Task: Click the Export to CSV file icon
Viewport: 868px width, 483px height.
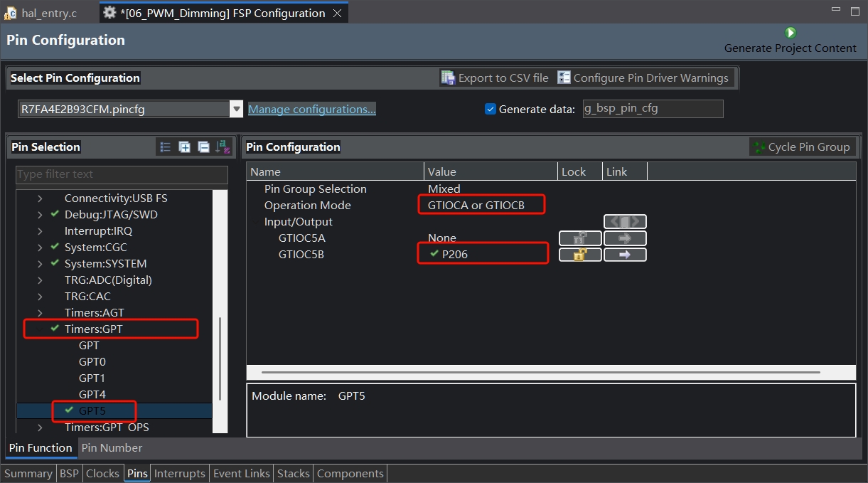Action: [x=448, y=78]
